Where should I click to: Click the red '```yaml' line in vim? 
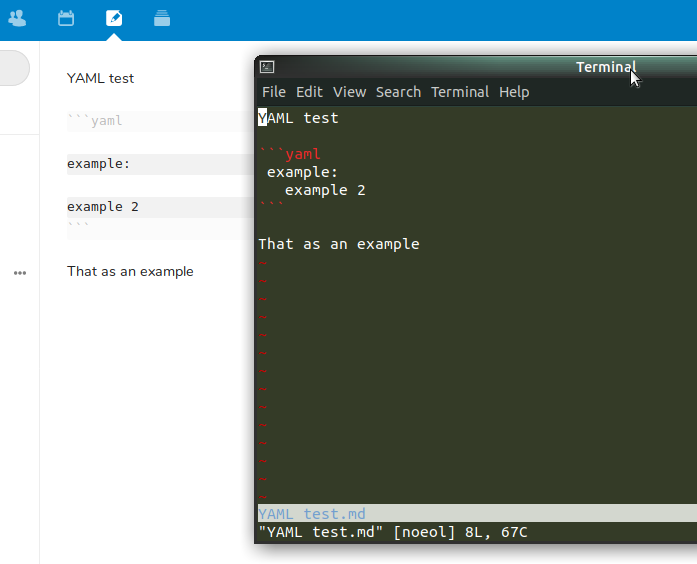point(290,154)
